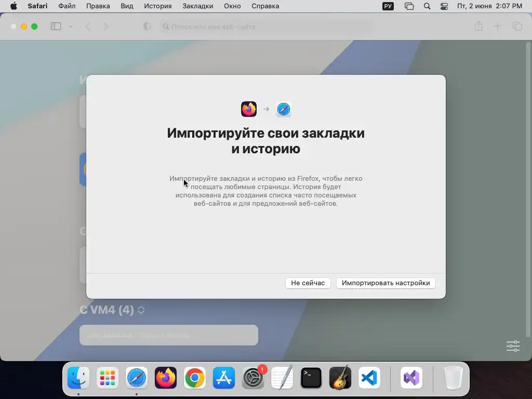Open the Правка menu
Screen dimensions: 532x399
click(98, 6)
